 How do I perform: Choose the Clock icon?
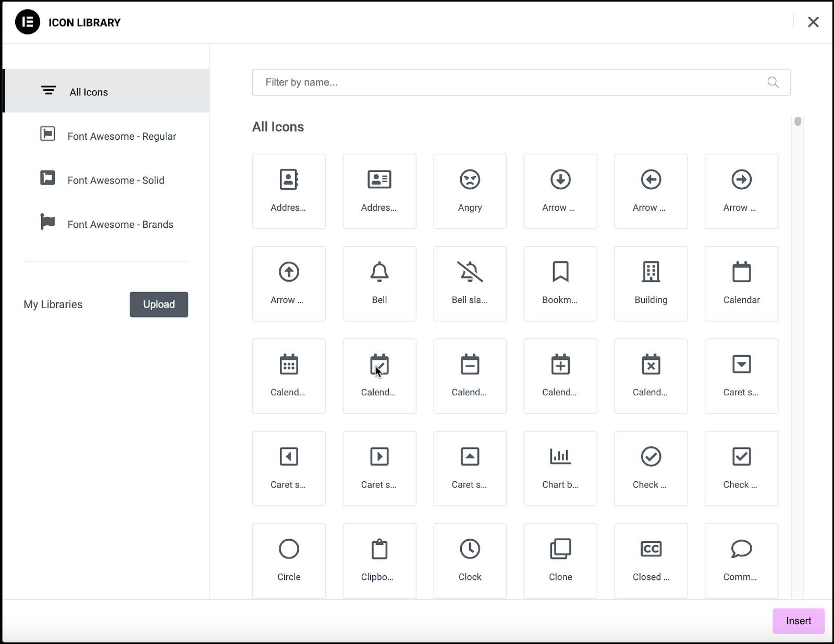point(470,561)
